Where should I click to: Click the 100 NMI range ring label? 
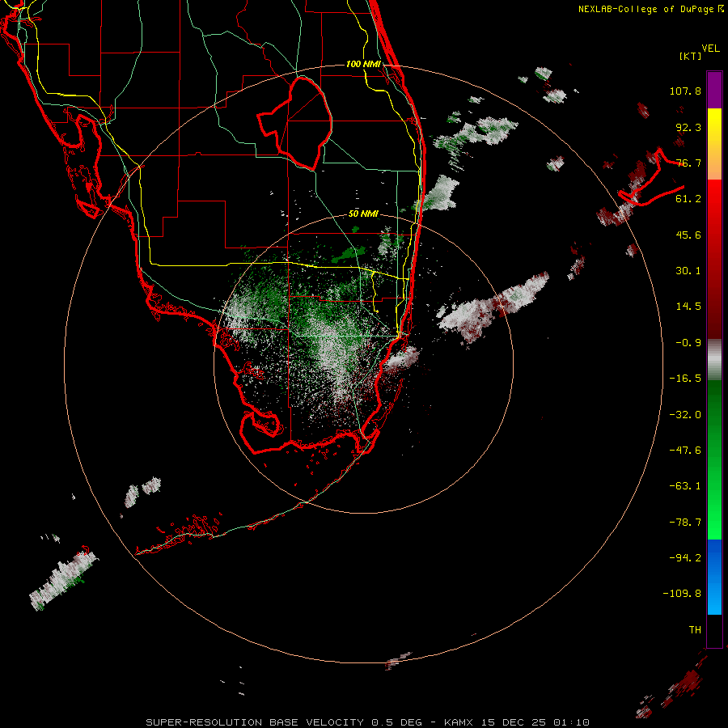pos(363,64)
